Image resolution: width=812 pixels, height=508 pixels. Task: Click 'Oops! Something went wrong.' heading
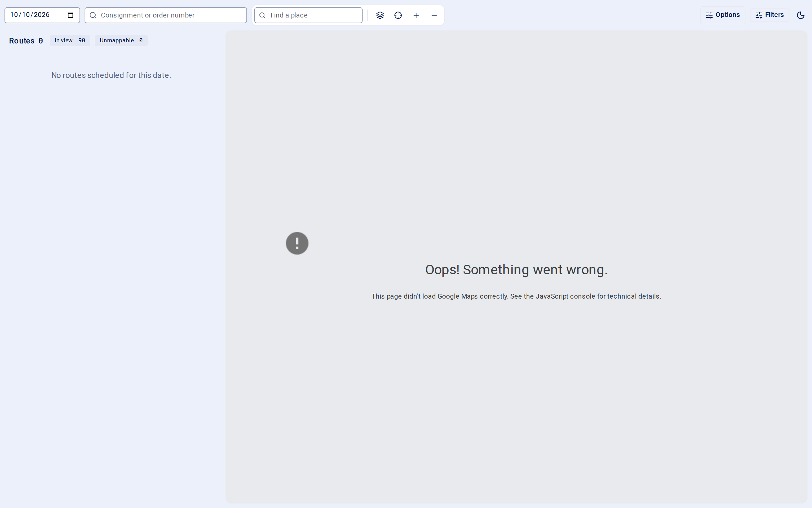(517, 270)
